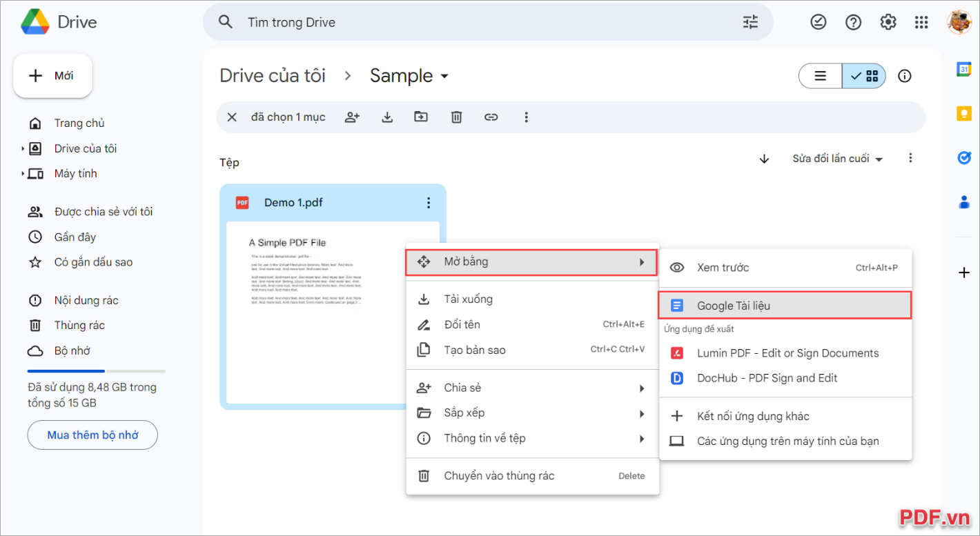This screenshot has width=980, height=536.
Task: Open more sort options three-dot menu
Action: tap(910, 159)
